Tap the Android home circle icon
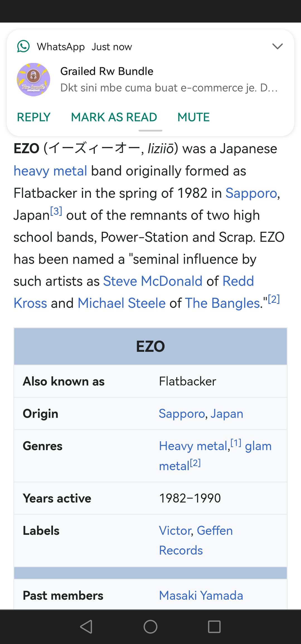Viewport: 301px width, 644px height. (x=151, y=627)
